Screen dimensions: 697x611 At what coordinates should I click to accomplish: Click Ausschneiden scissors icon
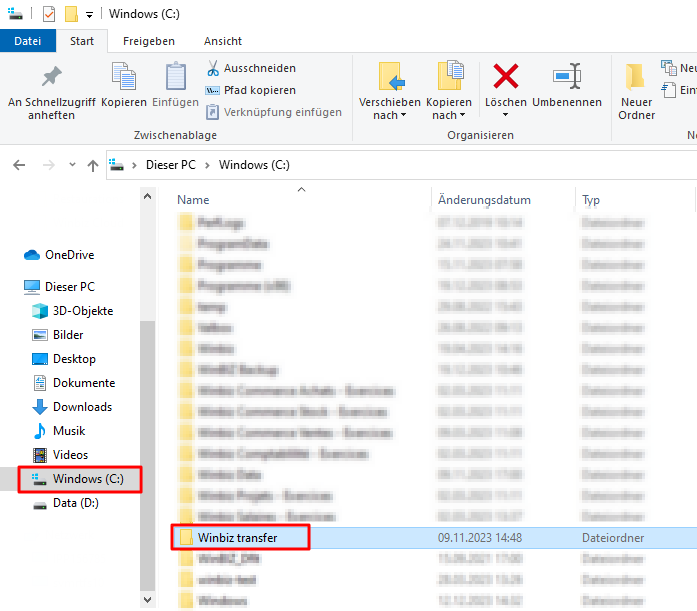pyautogui.click(x=214, y=68)
